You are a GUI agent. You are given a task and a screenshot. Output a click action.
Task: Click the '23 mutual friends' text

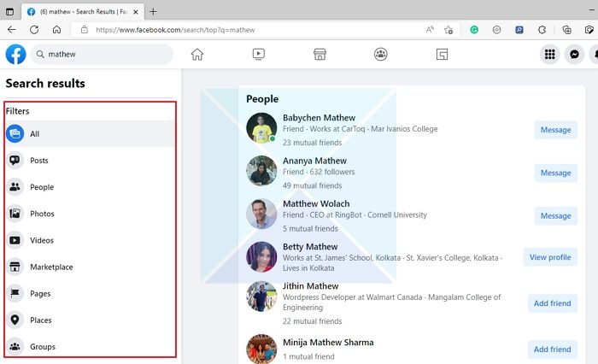[312, 143]
